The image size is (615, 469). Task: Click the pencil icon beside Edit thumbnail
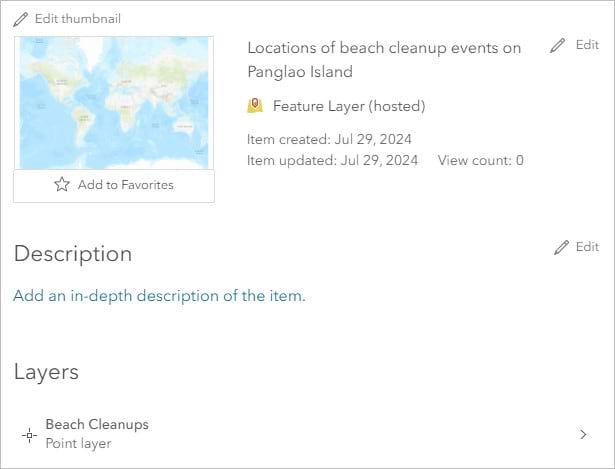[x=20, y=19]
